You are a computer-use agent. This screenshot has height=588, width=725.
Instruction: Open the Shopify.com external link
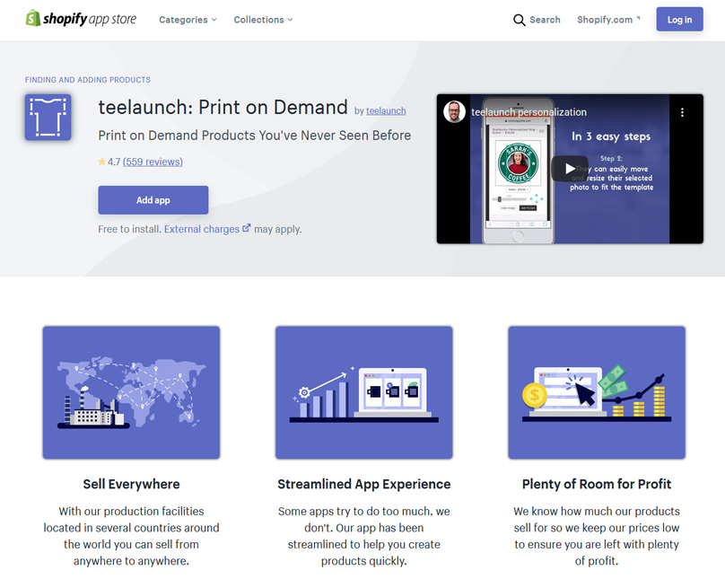[x=608, y=20]
